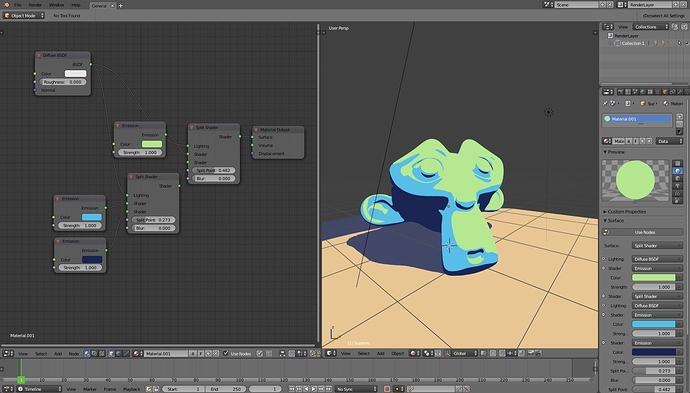Select the Material.001 slot in the list

pos(637,119)
